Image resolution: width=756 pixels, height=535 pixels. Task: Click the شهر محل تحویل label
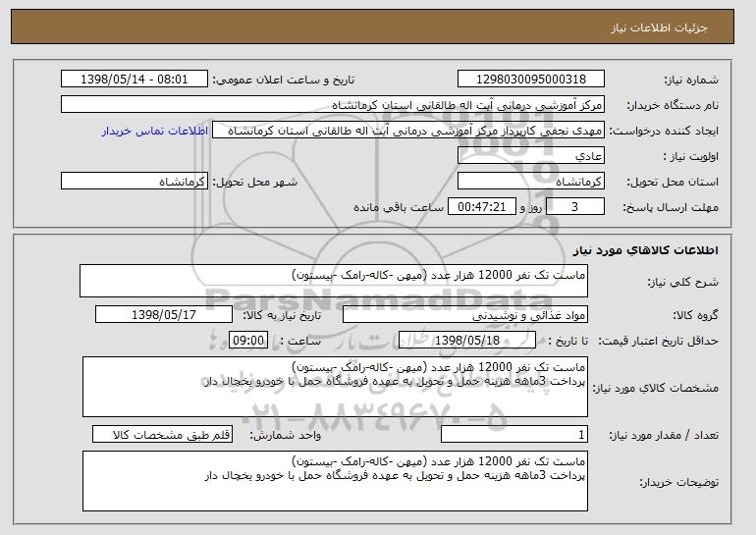coord(255,182)
